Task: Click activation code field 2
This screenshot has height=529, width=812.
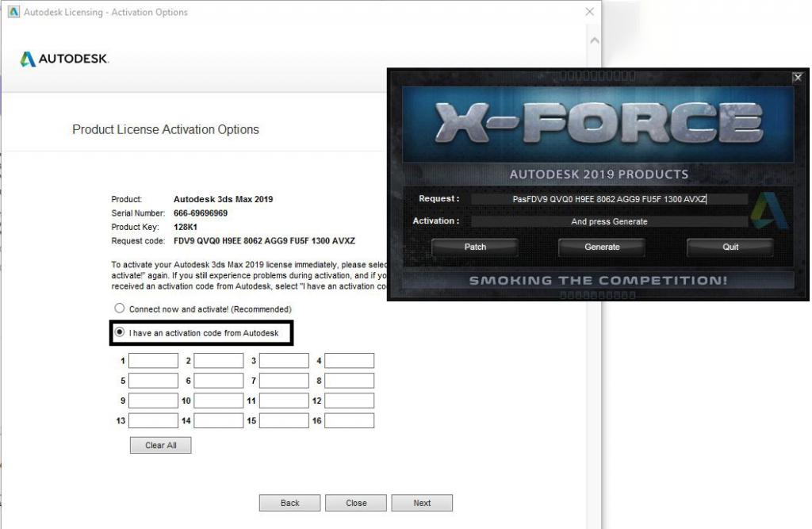Action: point(219,361)
